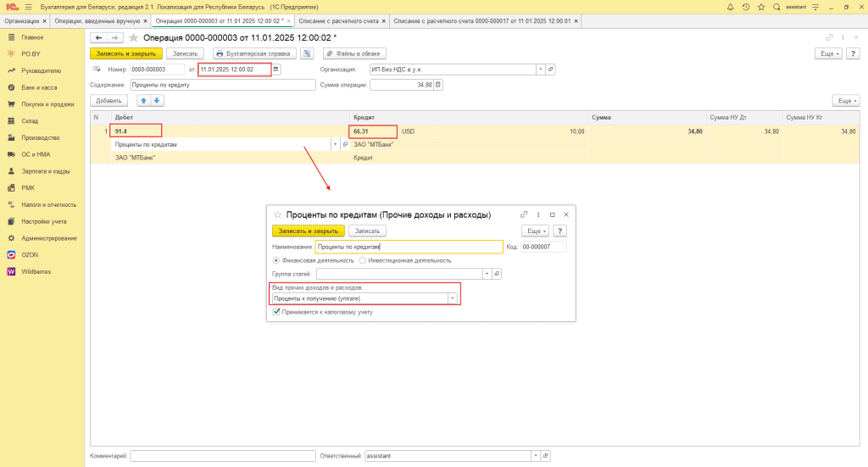Click the Дт/Кт postings icon button
Screen dimensions: 868x467
307,53
